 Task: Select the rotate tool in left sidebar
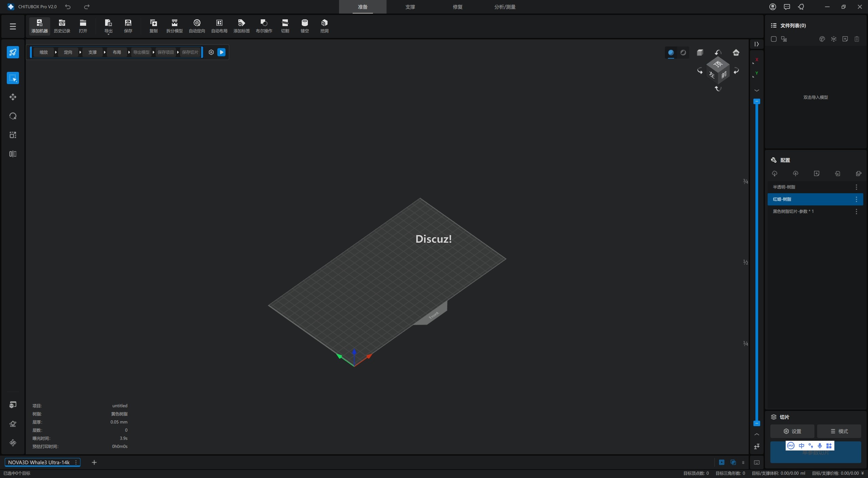click(x=13, y=116)
